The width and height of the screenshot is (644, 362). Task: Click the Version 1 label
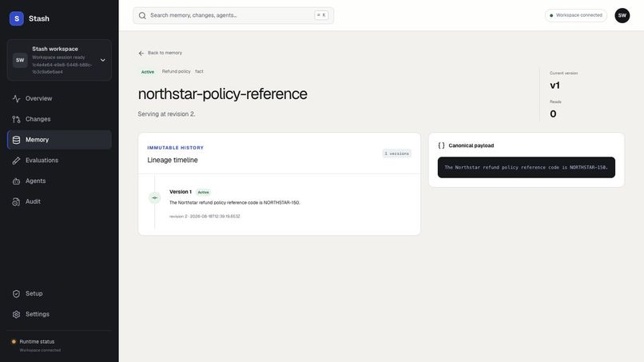tap(181, 192)
